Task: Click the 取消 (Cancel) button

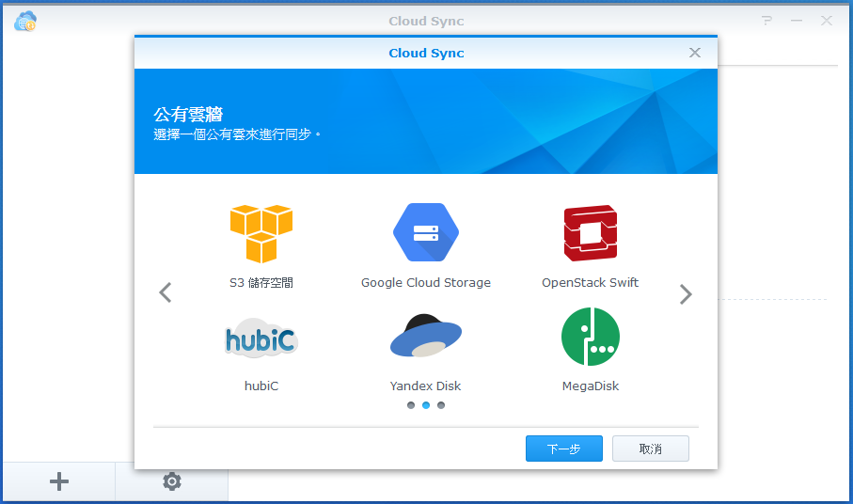Action: click(x=651, y=449)
